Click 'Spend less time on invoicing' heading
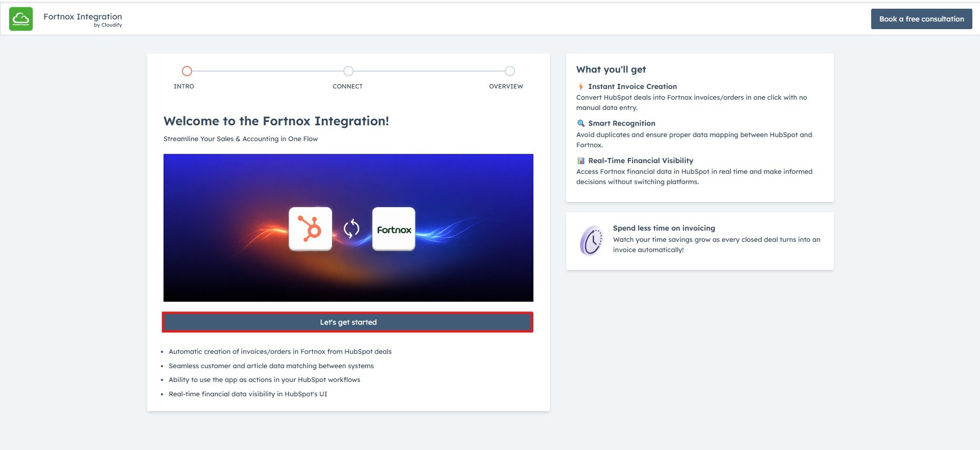Image resolution: width=980 pixels, height=450 pixels. pos(664,228)
